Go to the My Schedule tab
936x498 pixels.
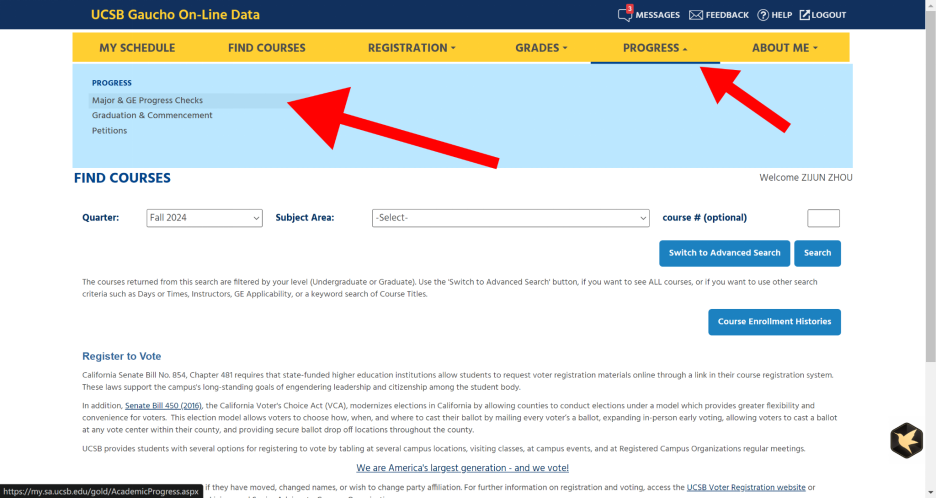click(x=137, y=48)
